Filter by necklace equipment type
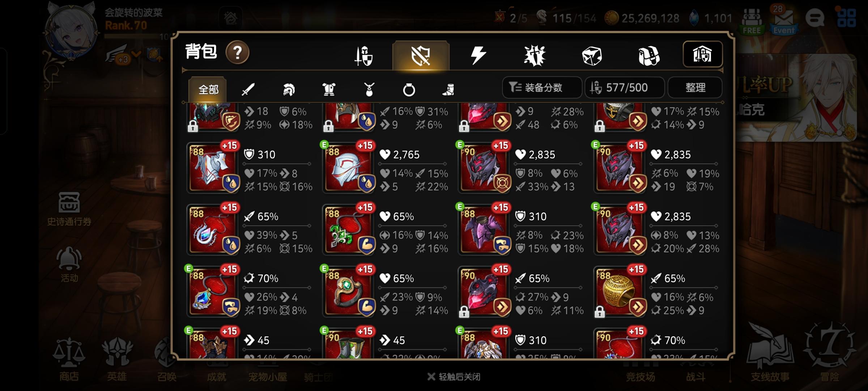The height and width of the screenshot is (391, 868). [x=369, y=89]
